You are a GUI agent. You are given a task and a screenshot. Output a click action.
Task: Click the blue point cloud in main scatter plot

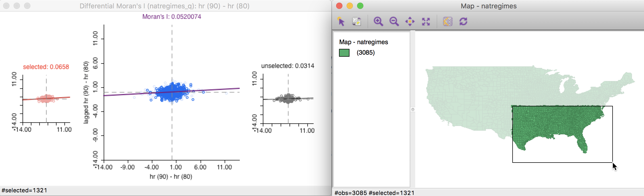point(172,92)
